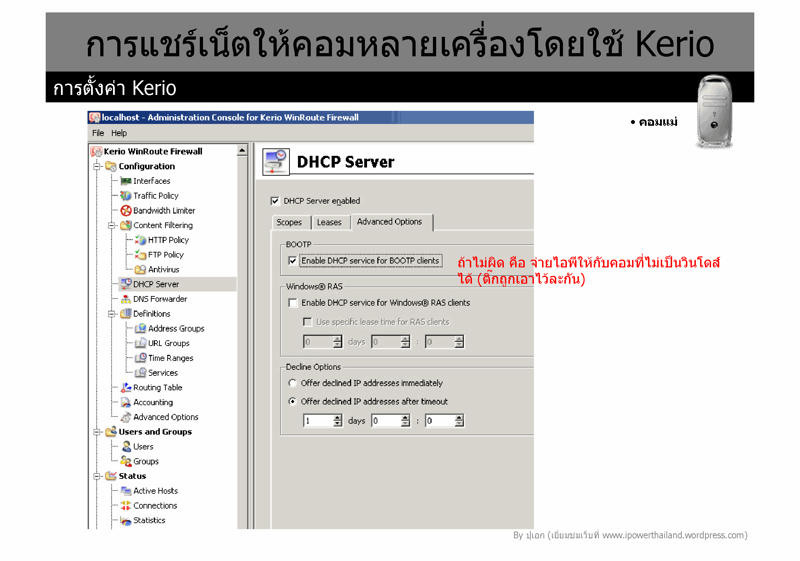Viewport: 800px width, 561px height.
Task: Collapse the Definitions tree node
Action: [x=112, y=314]
